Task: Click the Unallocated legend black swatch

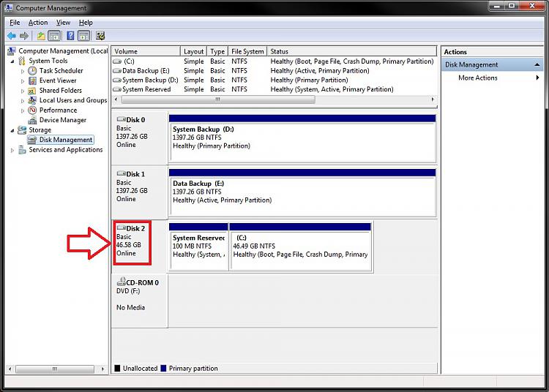Action: pos(117,368)
